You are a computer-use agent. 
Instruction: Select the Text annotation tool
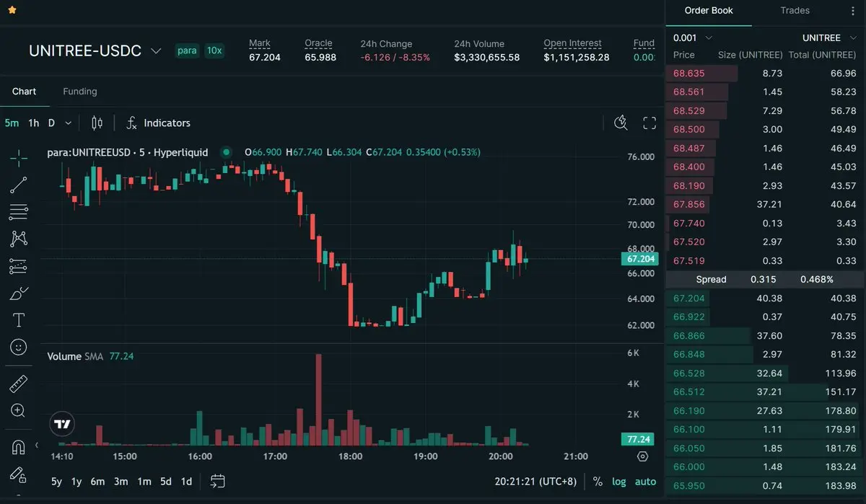pyautogui.click(x=19, y=320)
